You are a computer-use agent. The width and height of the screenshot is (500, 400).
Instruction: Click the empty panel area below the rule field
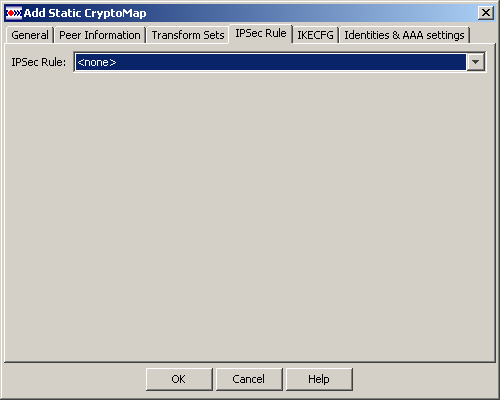pyautogui.click(x=249, y=217)
